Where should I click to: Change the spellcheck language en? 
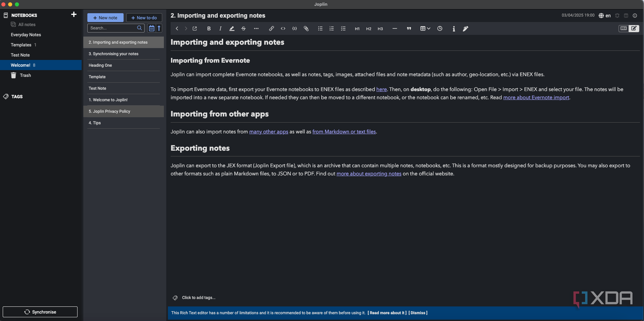pyautogui.click(x=605, y=16)
